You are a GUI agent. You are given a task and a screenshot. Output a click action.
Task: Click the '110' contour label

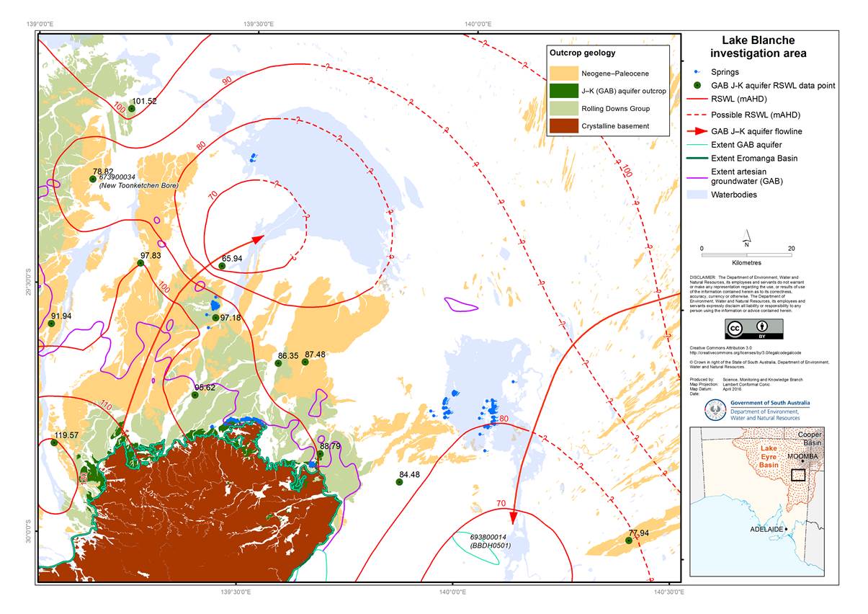coord(105,406)
